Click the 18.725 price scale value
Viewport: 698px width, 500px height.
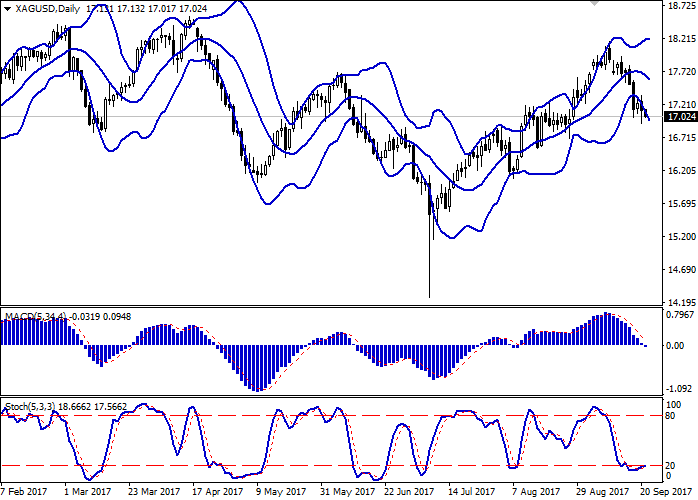coord(682,6)
